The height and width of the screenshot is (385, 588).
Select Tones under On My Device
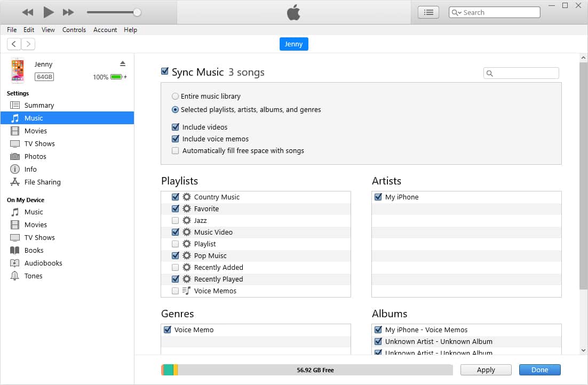click(x=33, y=276)
